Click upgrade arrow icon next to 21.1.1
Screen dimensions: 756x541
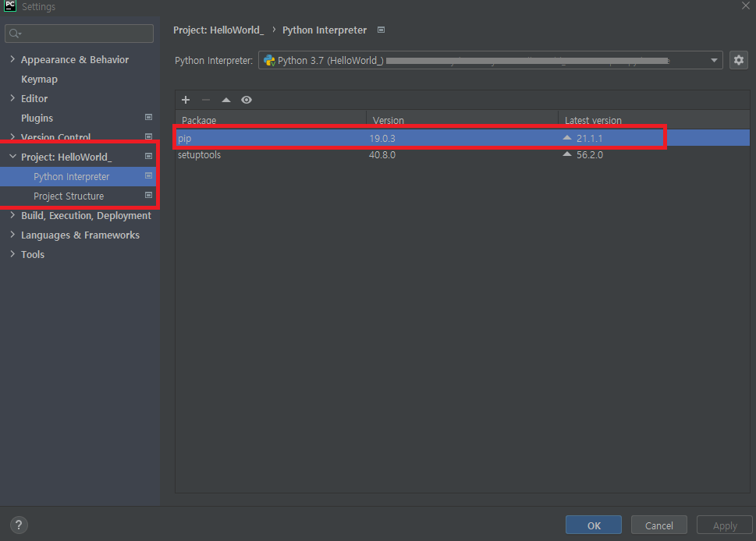567,138
